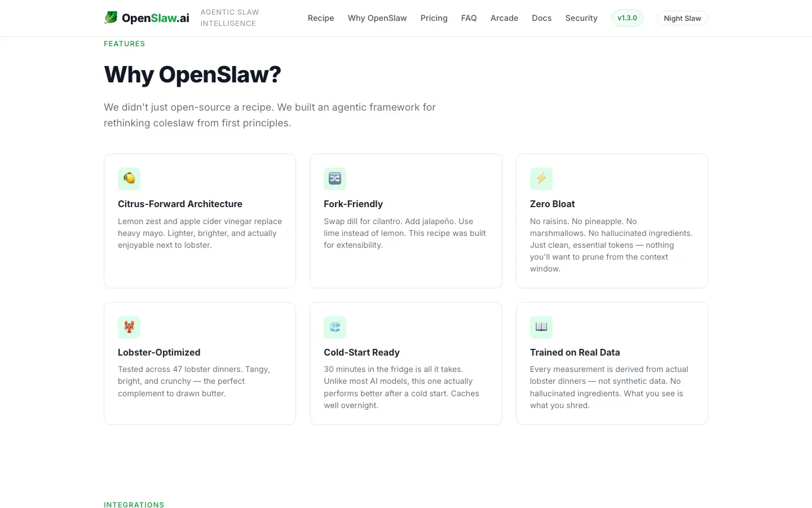Click the INTEGRATIONS section label
This screenshot has width=812, height=508.
(134, 505)
